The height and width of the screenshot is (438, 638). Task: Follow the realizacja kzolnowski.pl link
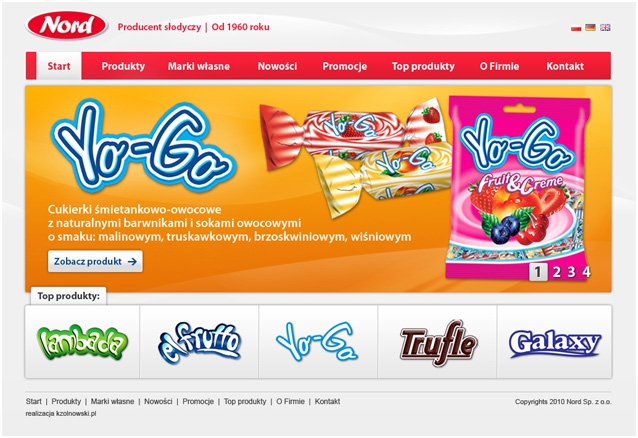pyautogui.click(x=61, y=414)
